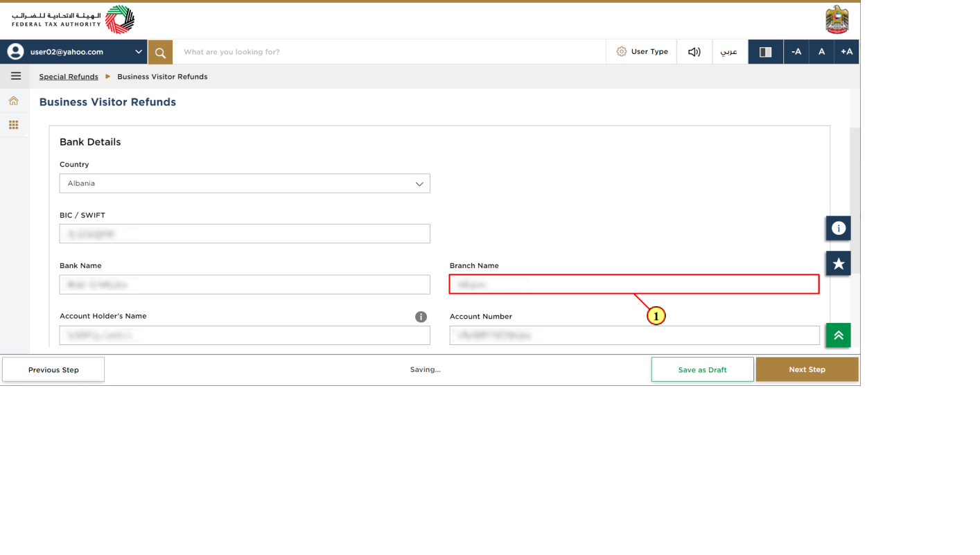This screenshot has width=980, height=555.
Task: Click the Branch Name field
Action: pos(634,284)
